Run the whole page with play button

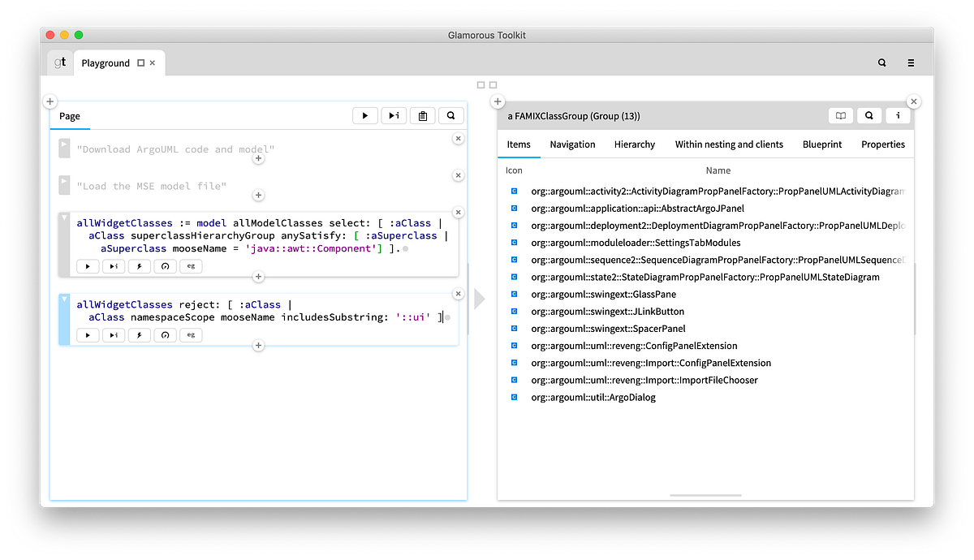point(365,116)
